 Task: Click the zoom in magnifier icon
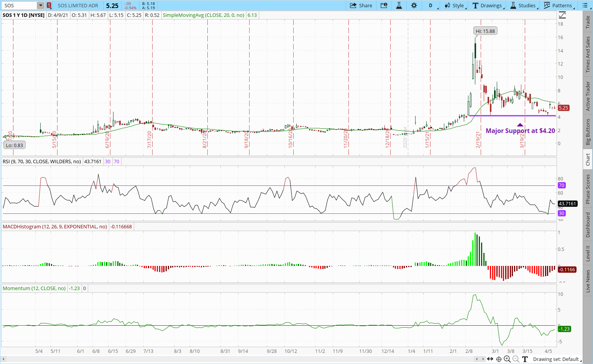point(507,359)
